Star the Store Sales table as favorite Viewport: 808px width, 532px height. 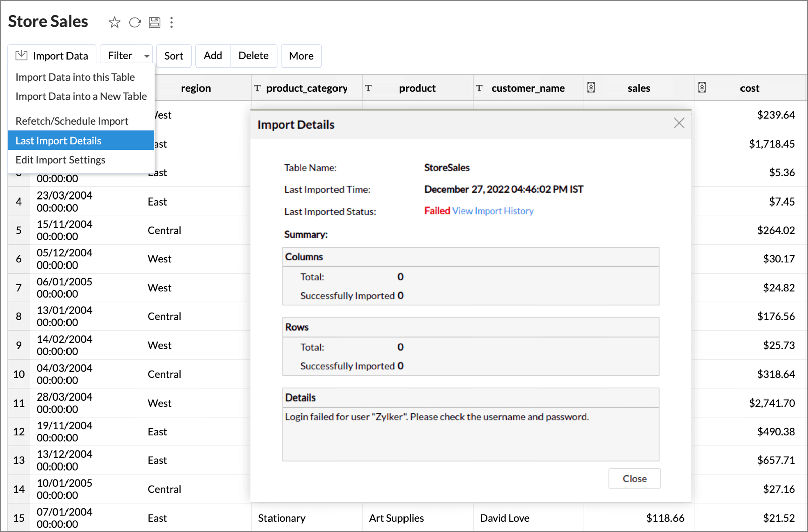coord(114,22)
